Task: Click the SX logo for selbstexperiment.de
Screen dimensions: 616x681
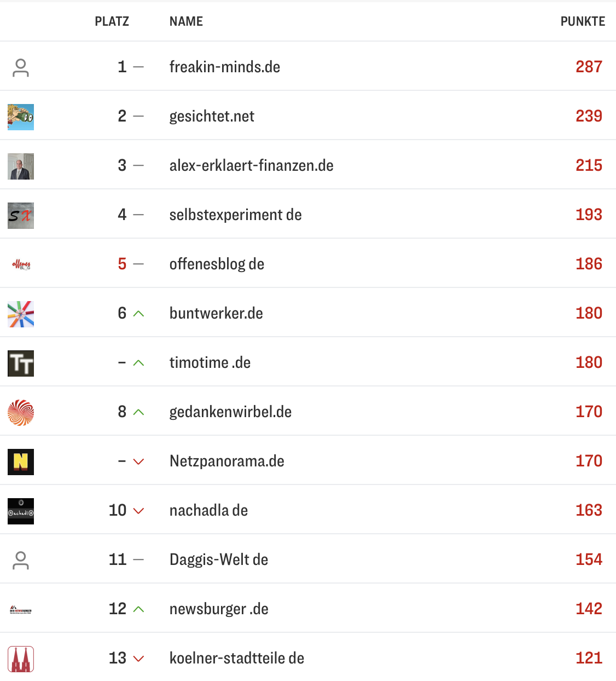Action: point(20,215)
